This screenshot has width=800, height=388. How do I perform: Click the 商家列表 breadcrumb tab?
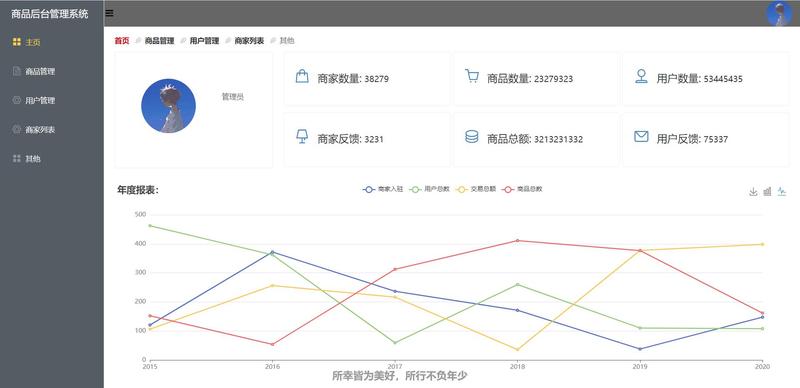249,41
